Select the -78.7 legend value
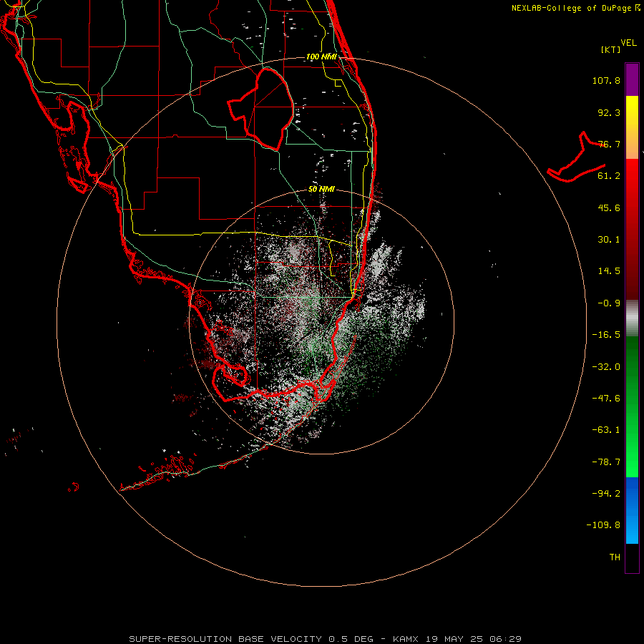Screen dimensions: 644x644 click(x=606, y=462)
